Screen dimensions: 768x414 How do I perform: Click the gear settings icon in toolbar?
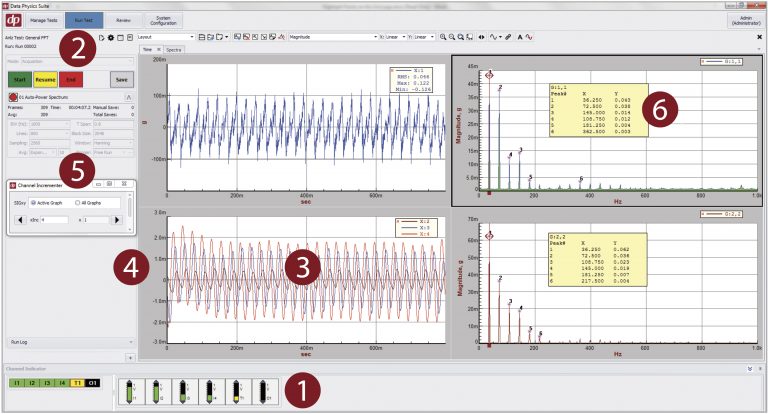tap(110, 37)
